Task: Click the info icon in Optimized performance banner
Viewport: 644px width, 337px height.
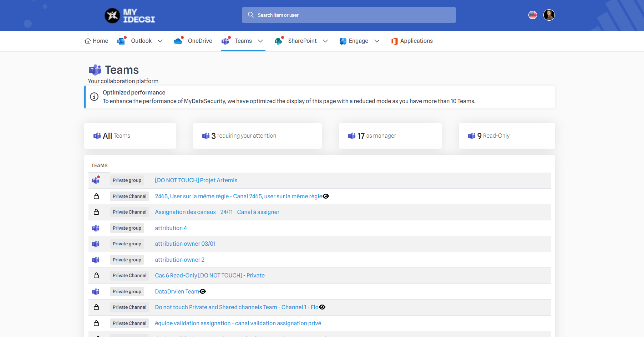Action: coord(94,97)
